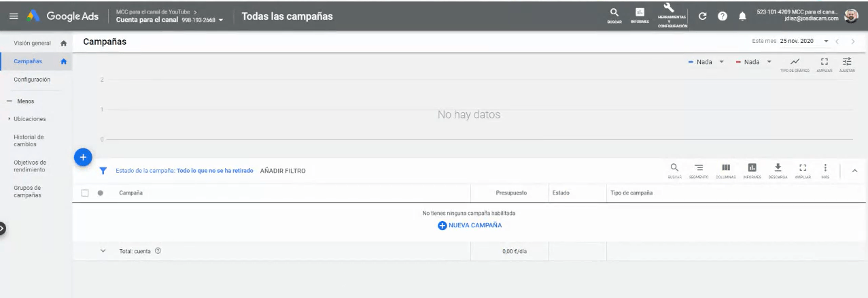The height and width of the screenshot is (298, 868).
Task: Open Informes reports in header
Action: point(640,16)
